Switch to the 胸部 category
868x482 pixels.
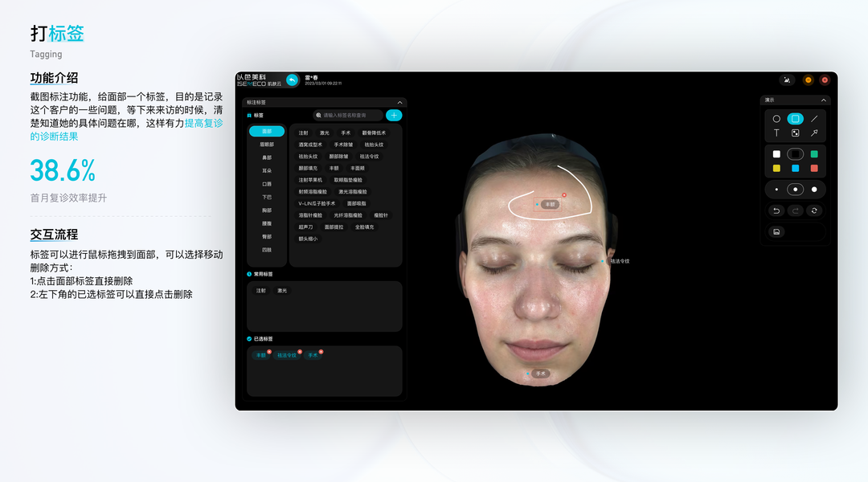coord(267,210)
